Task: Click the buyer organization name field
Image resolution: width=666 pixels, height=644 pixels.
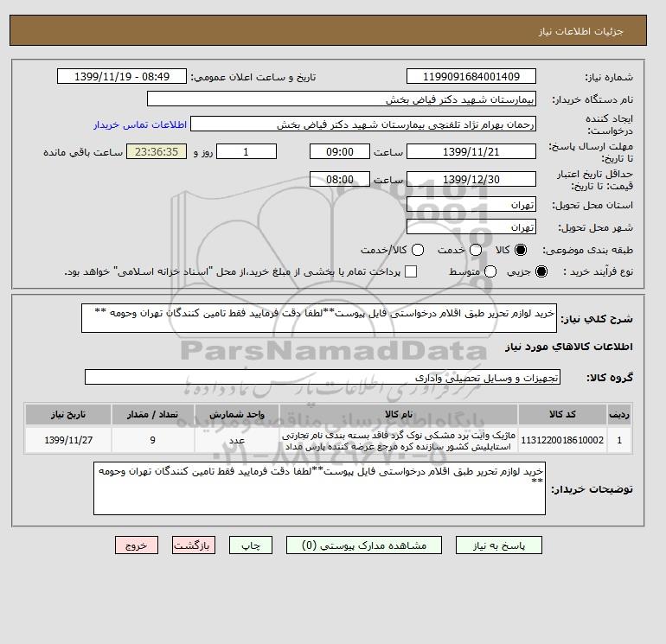Action: tap(342, 99)
